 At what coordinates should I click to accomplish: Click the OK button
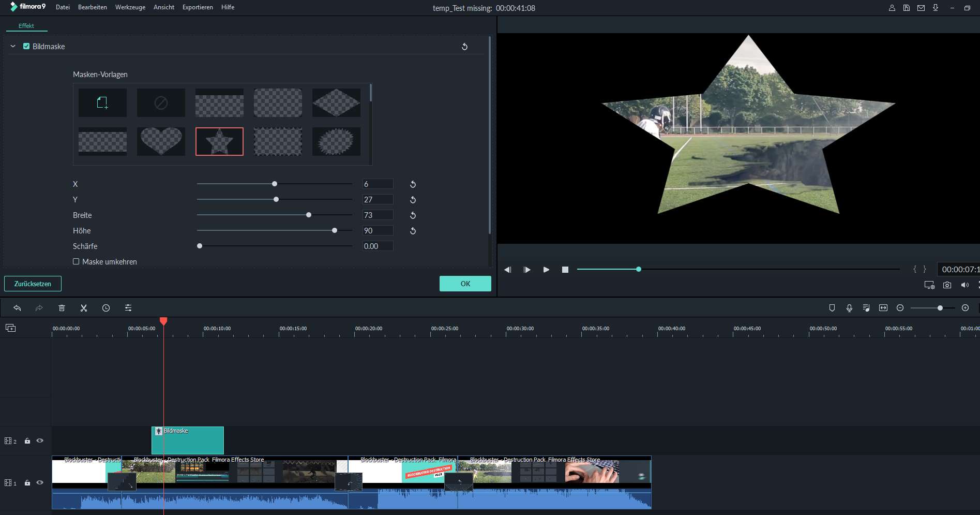pos(465,284)
